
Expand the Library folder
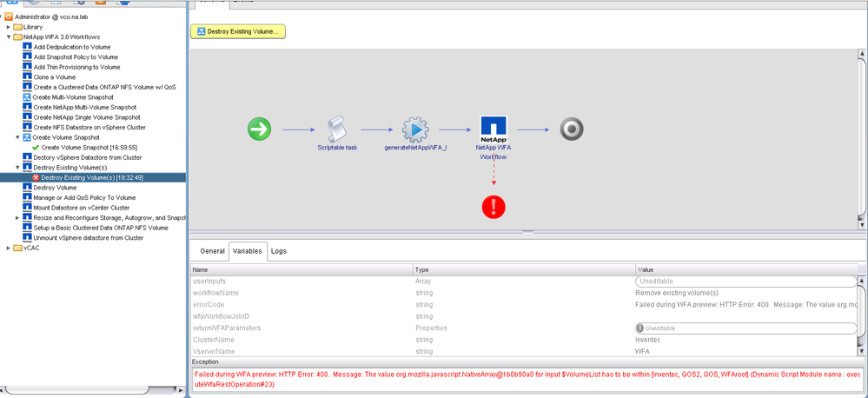(x=9, y=27)
